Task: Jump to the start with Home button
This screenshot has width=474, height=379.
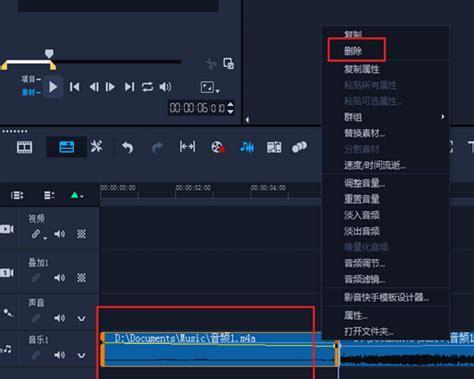Action: pos(75,87)
